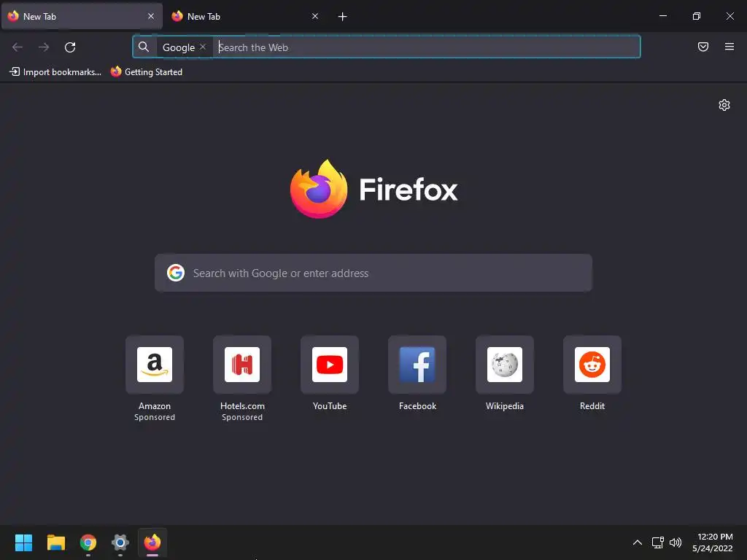Open Save to Pocket icon
The image size is (747, 560).
click(x=703, y=47)
